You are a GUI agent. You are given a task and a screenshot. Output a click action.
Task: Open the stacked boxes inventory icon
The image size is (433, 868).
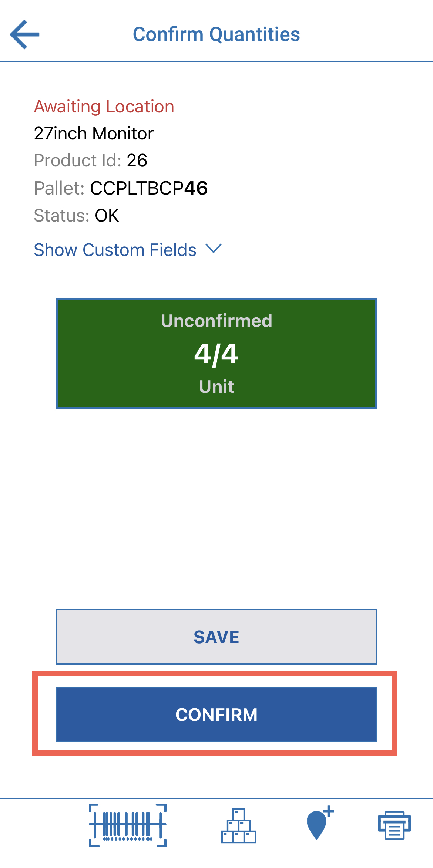point(239,826)
